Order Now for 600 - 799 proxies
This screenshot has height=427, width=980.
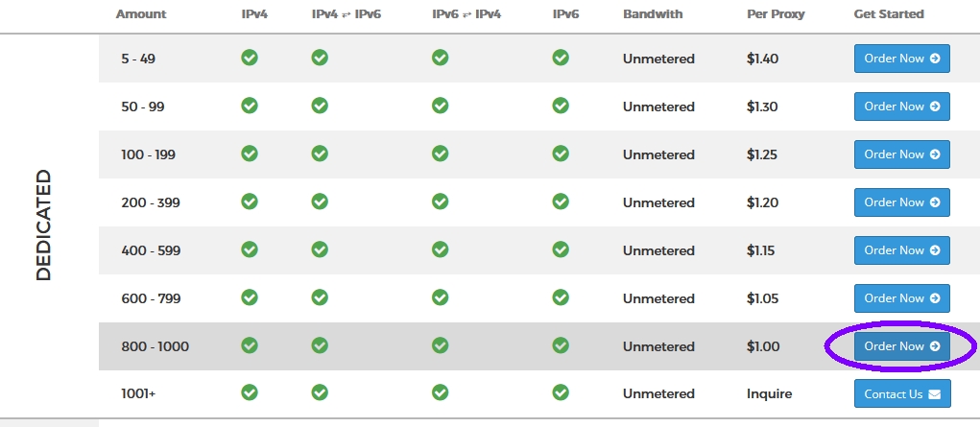(x=902, y=298)
